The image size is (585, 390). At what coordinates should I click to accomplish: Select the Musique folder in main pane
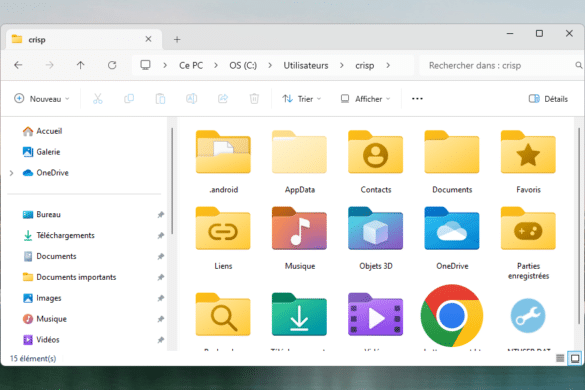pos(299,238)
